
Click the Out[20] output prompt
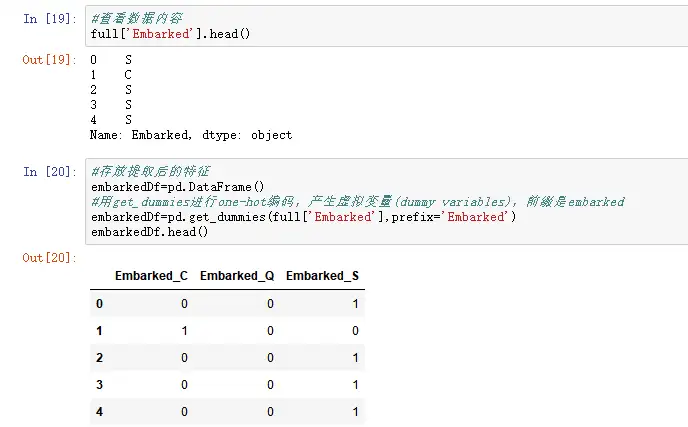[x=50, y=258]
